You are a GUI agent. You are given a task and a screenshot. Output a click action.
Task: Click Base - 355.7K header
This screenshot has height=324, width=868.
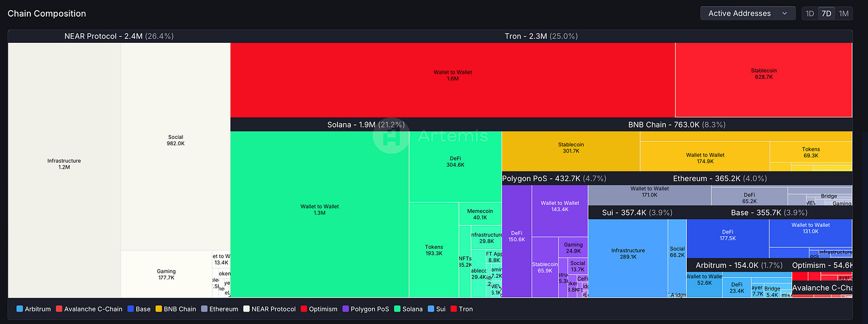(770, 213)
